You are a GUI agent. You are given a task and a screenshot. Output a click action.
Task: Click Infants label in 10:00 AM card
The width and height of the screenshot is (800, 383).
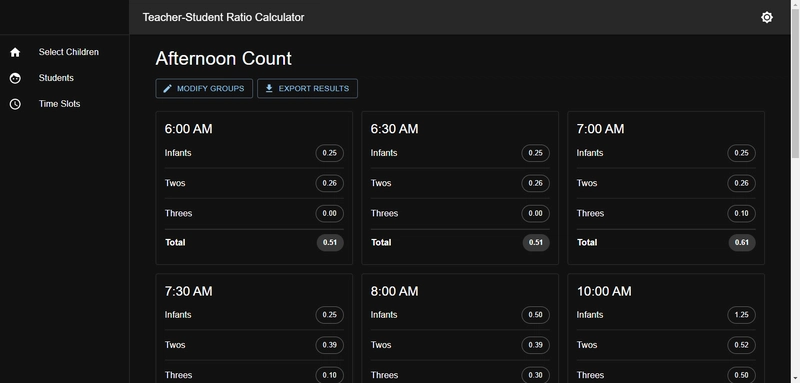(x=590, y=315)
